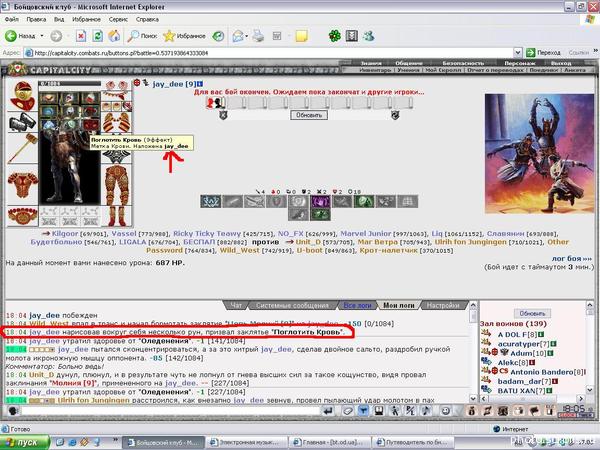Switch to the Путеводитель taskbar window

coord(414,443)
